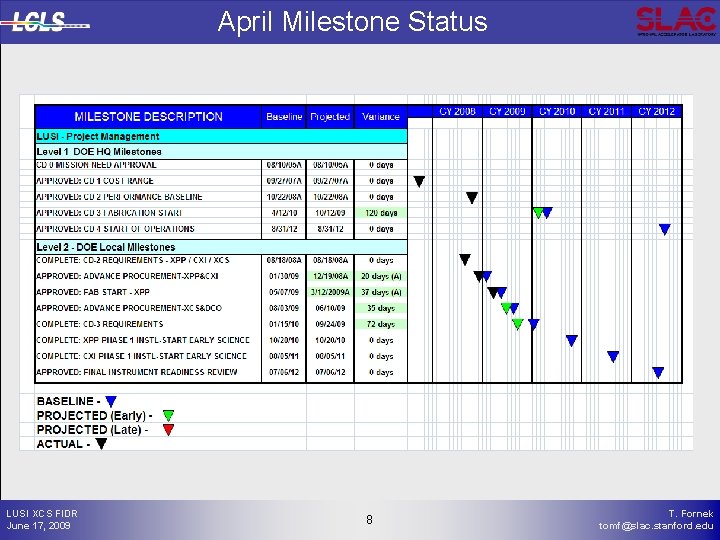
Task: Click the 37 days (A) variance cell
Action: 381,292
